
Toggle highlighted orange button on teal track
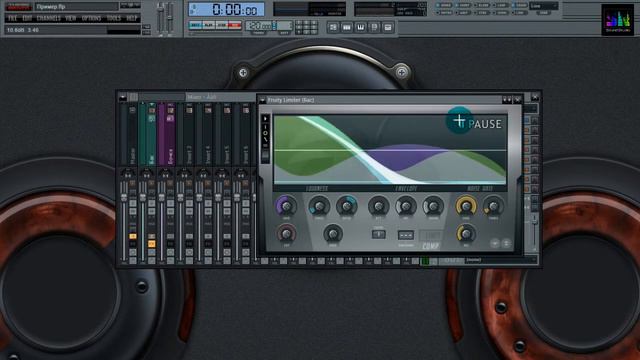[x=151, y=244]
